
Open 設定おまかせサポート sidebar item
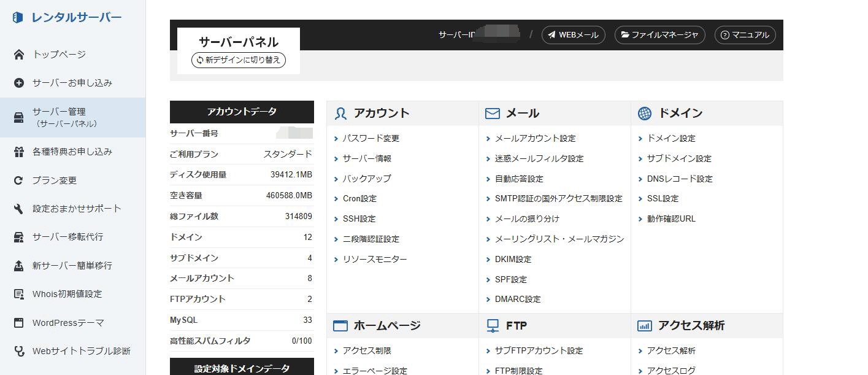[72, 209]
